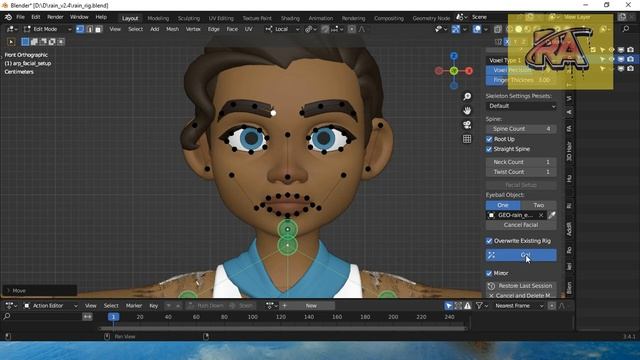Uncheck Overwrite Existing Rig checkbox
The width and height of the screenshot is (640, 360).
point(489,241)
